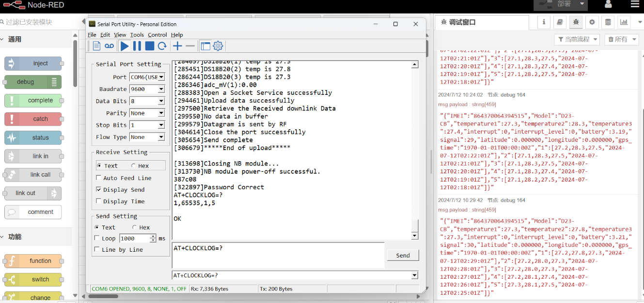Open the Node-RED hamburger main menu
The height and width of the screenshot is (303, 644).
pyautogui.click(x=635, y=5)
